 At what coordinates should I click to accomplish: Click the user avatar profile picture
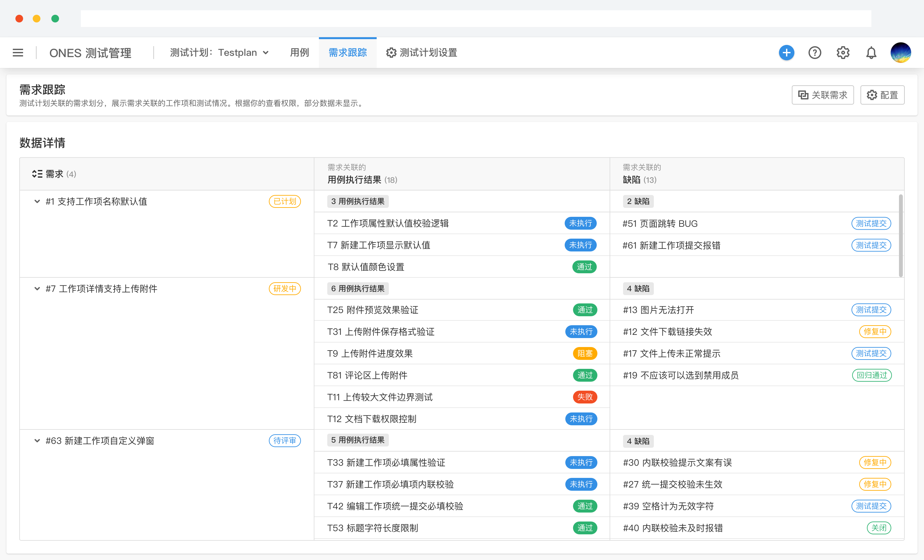(900, 53)
